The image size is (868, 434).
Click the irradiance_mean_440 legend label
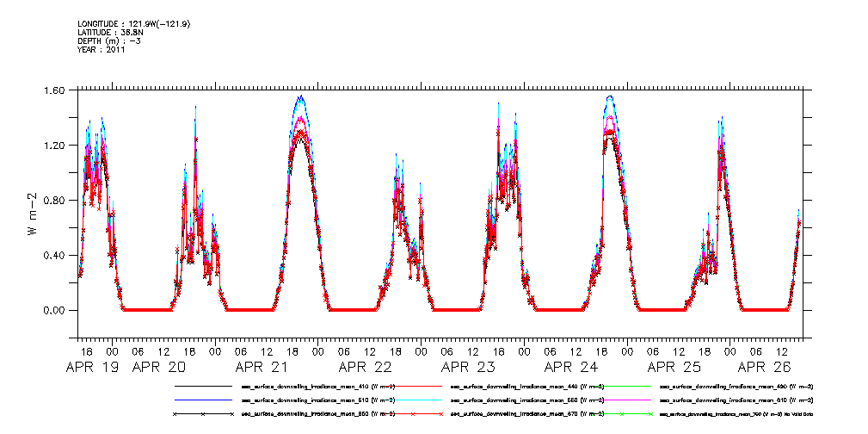coord(527,386)
